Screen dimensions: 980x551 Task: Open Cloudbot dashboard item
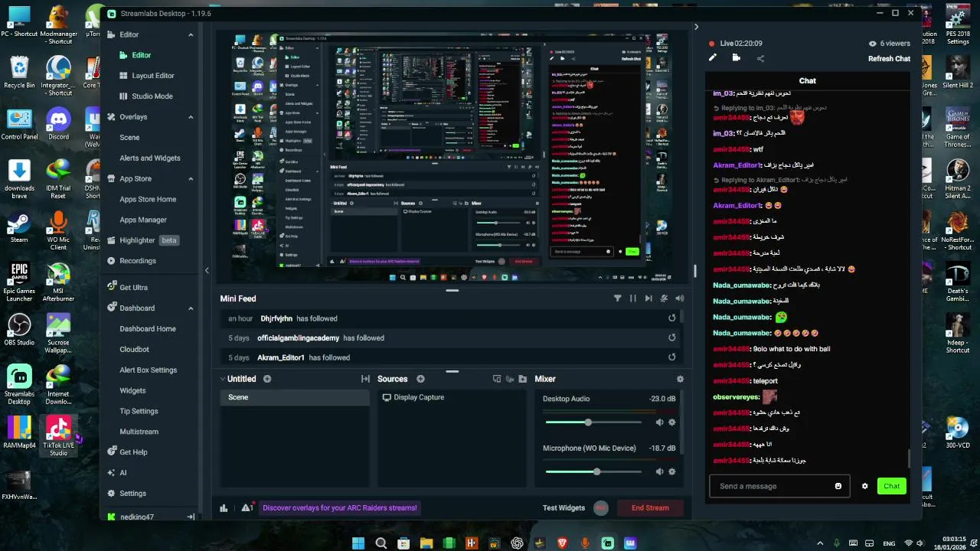[x=134, y=349]
